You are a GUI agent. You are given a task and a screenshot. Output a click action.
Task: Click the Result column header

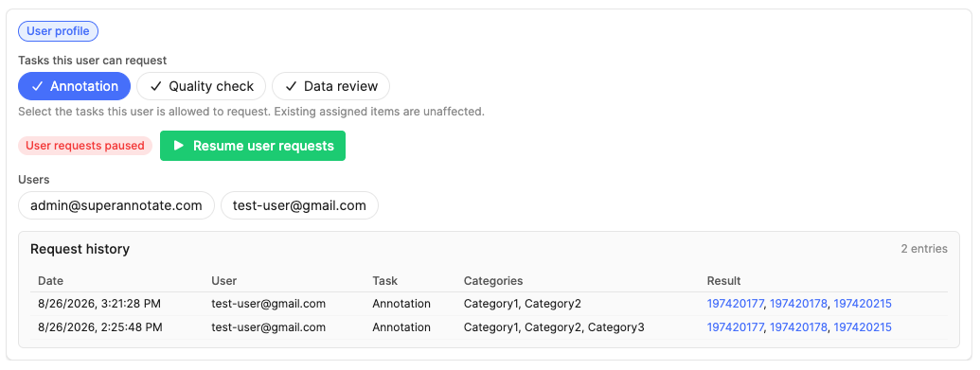pos(723,281)
